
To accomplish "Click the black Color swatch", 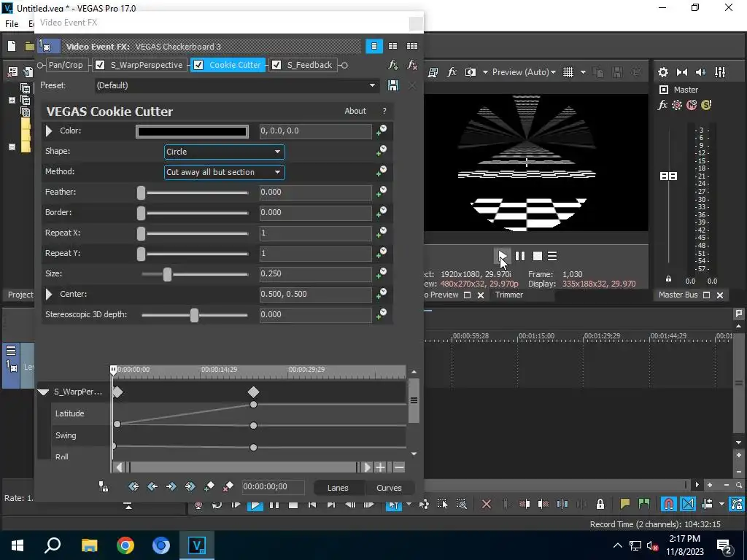I will tap(192, 131).
